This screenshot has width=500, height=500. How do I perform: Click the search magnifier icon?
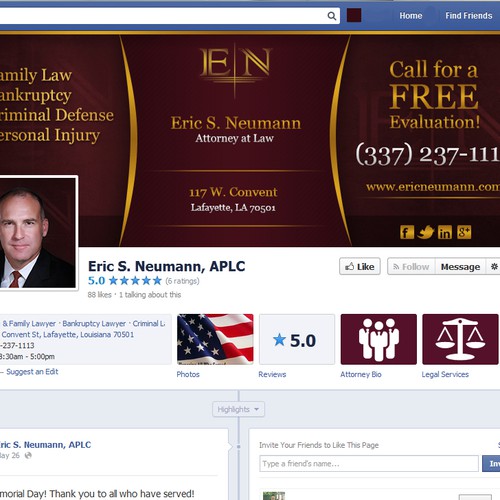(x=332, y=16)
